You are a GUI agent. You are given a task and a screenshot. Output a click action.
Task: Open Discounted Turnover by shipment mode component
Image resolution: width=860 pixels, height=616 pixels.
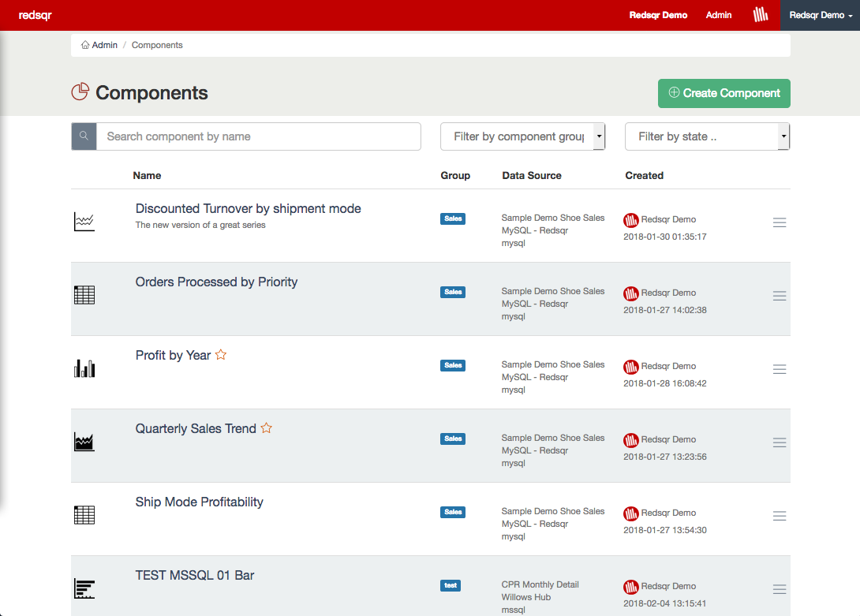click(248, 208)
